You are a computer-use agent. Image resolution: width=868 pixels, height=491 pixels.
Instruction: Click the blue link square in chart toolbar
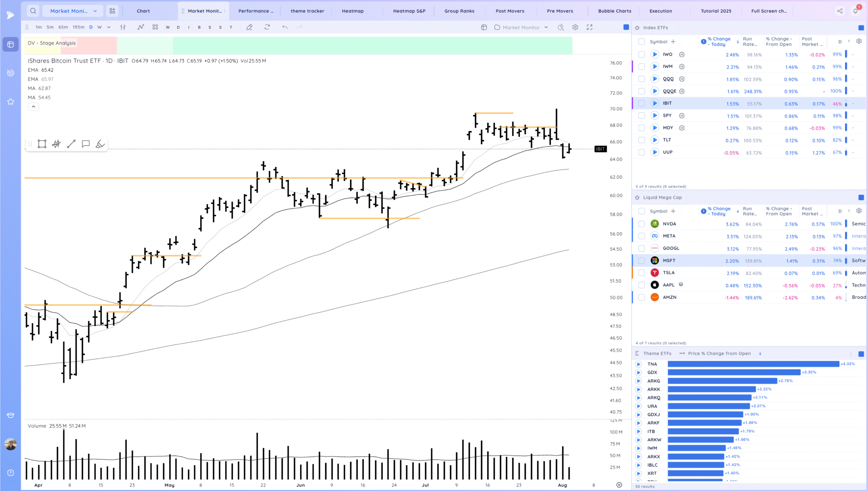tap(626, 27)
